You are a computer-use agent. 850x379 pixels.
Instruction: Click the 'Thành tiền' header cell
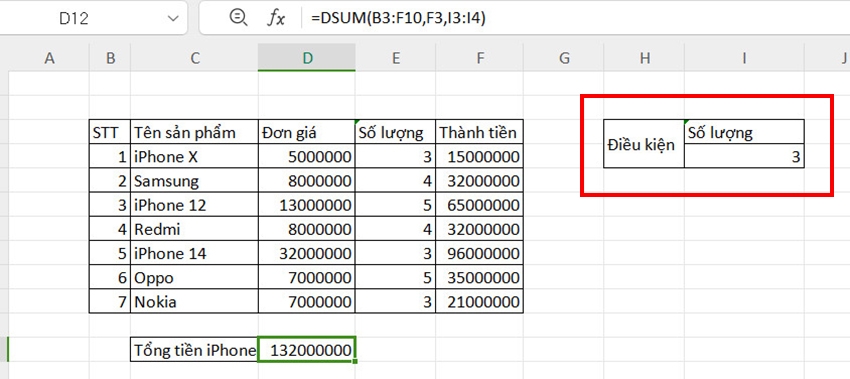[480, 132]
